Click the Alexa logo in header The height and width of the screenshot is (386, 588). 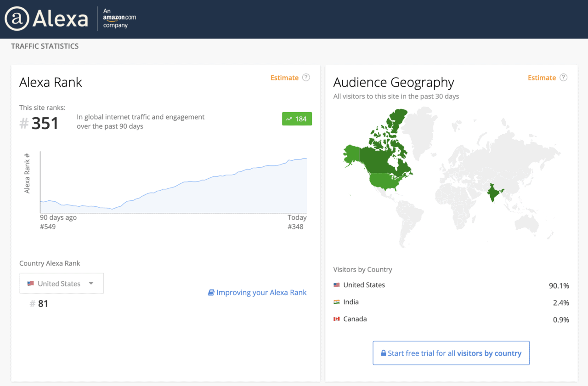[x=46, y=19]
